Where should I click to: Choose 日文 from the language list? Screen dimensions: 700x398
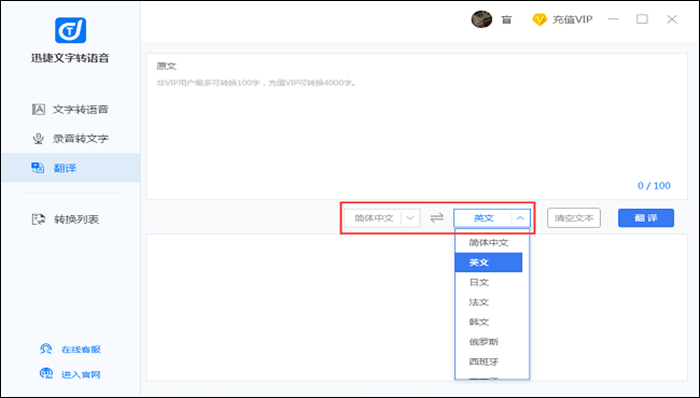point(489,282)
